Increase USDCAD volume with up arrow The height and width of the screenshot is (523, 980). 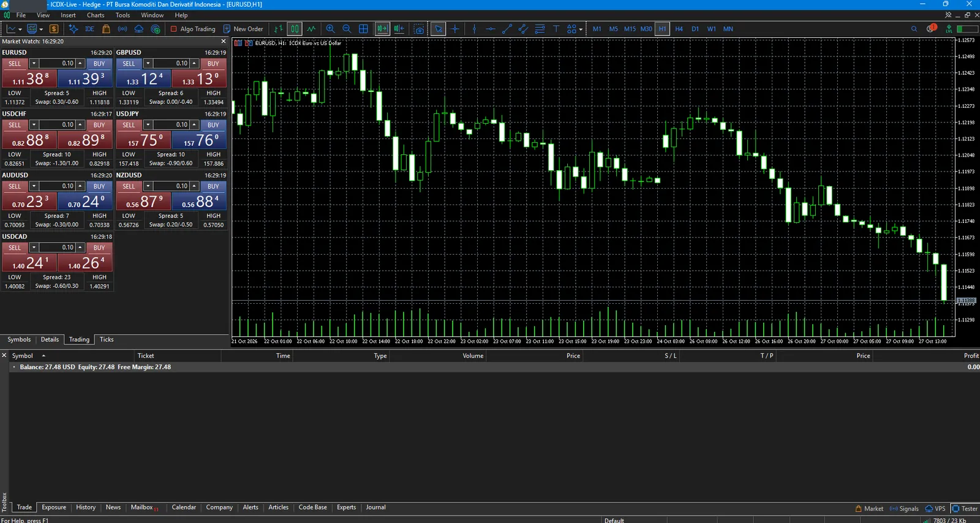click(80, 247)
